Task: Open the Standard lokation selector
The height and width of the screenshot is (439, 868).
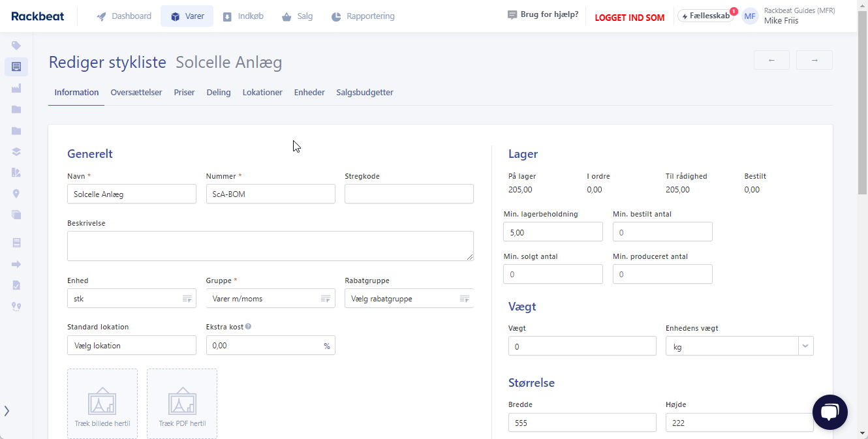Action: [x=132, y=345]
